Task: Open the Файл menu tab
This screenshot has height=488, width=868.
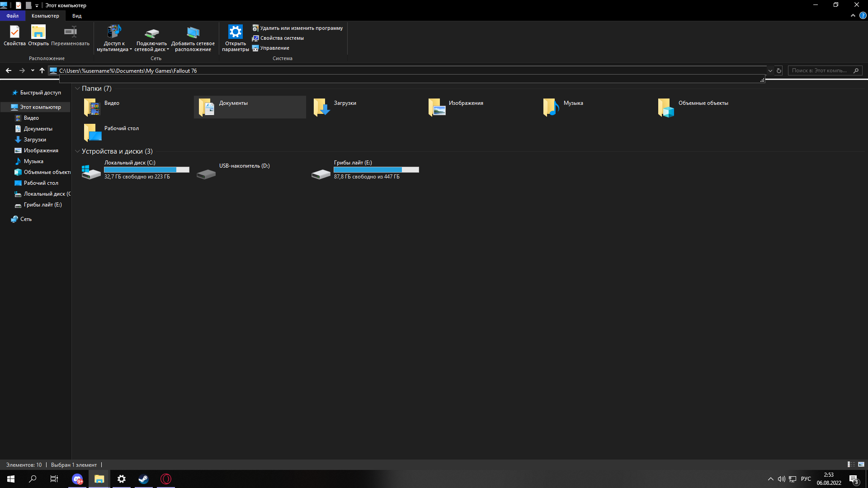Action: point(13,16)
